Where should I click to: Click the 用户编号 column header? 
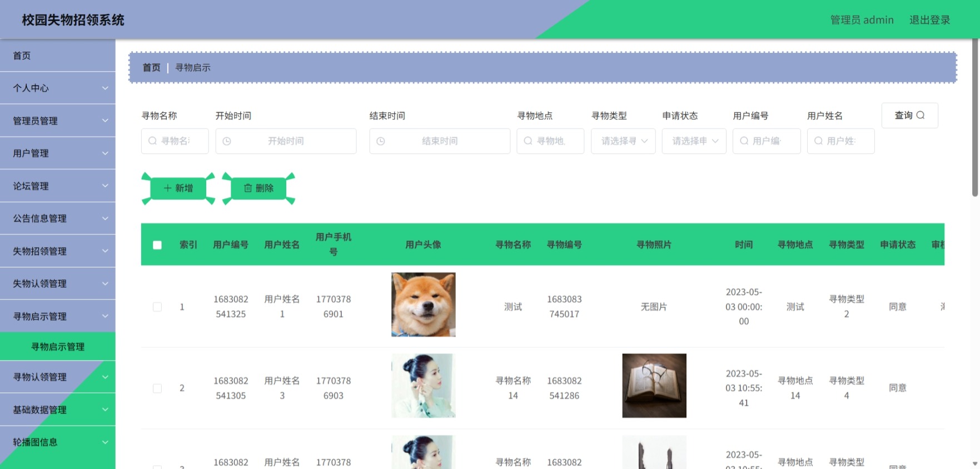[x=231, y=245]
